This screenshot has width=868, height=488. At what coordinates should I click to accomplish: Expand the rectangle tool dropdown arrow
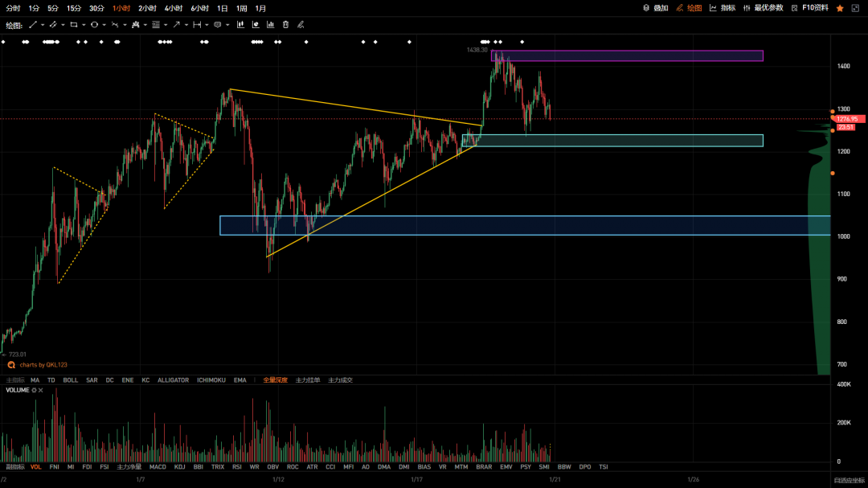coord(84,25)
